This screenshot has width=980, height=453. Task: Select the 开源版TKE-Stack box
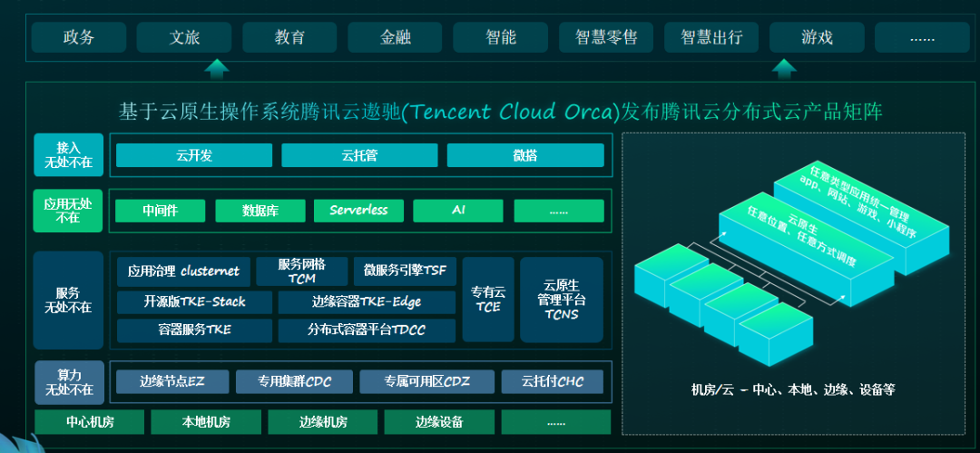tap(194, 302)
